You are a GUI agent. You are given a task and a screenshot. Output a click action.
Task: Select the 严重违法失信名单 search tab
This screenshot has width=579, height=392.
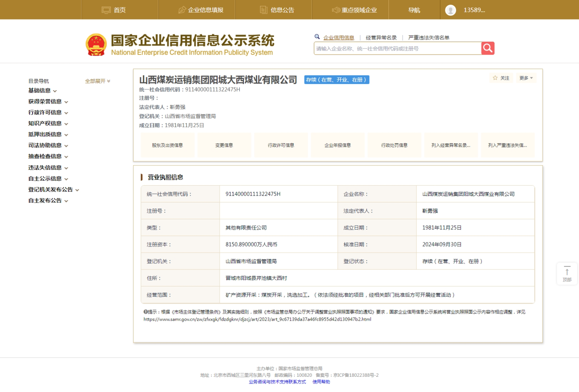429,38
